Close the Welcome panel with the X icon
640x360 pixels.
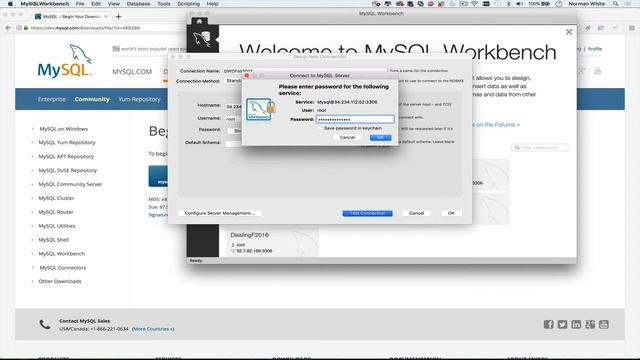pos(569,32)
